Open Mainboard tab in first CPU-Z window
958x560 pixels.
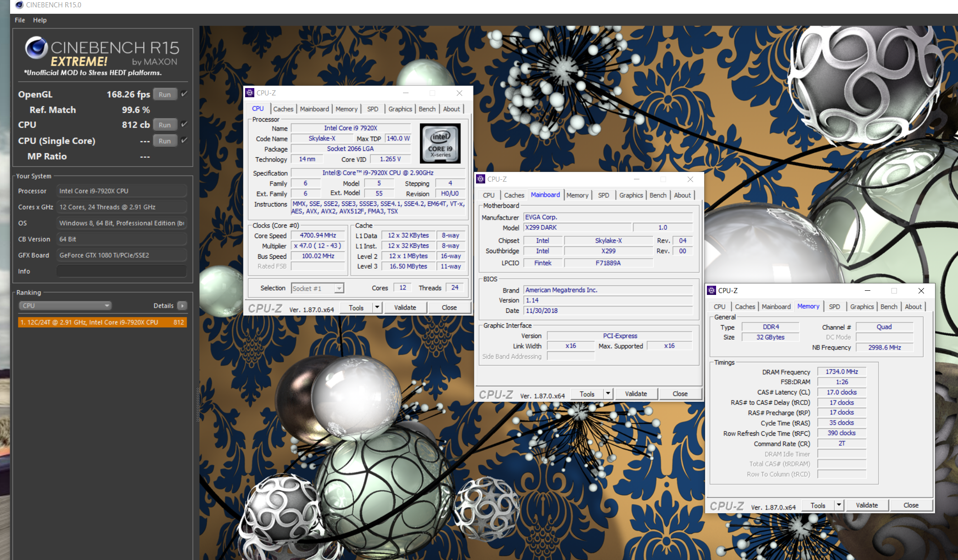[x=314, y=109]
